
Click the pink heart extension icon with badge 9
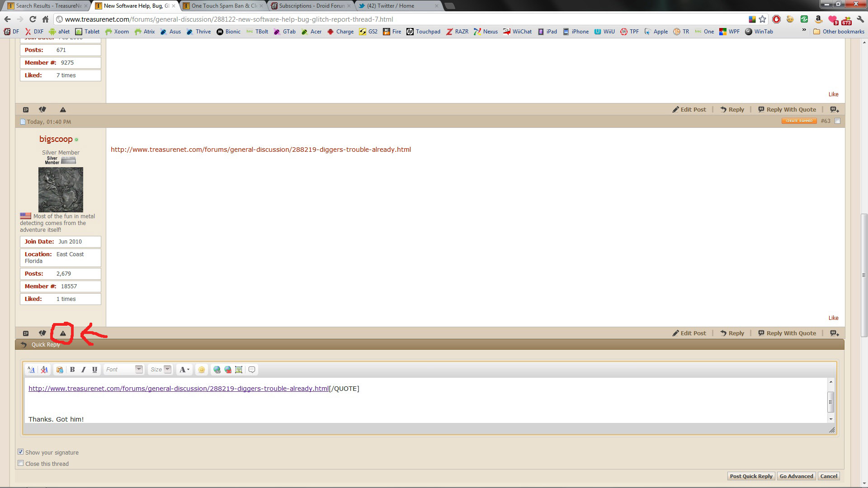833,19
